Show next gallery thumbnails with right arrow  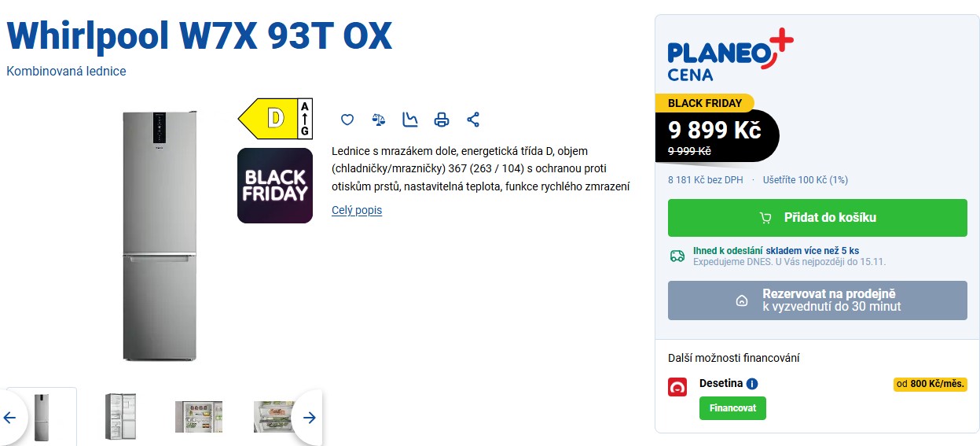(310, 418)
